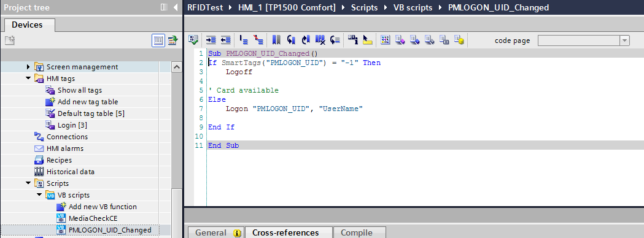The height and width of the screenshot is (238, 644).
Task: Open the colored grid object list icon
Action: 386,40
